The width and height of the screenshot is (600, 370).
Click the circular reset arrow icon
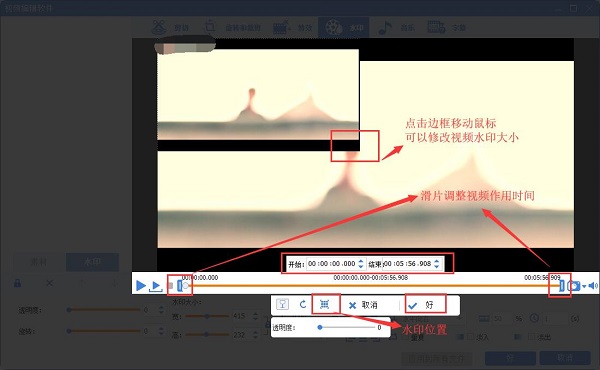(303, 305)
